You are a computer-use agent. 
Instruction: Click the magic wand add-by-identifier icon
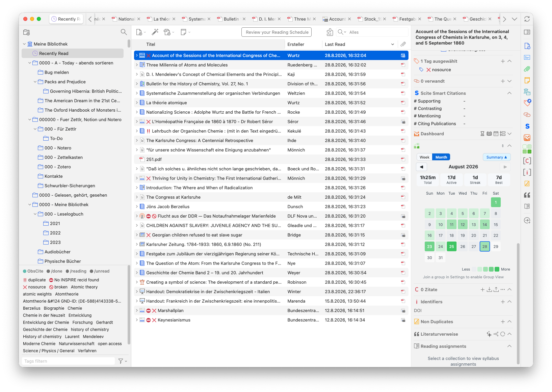coord(155,32)
